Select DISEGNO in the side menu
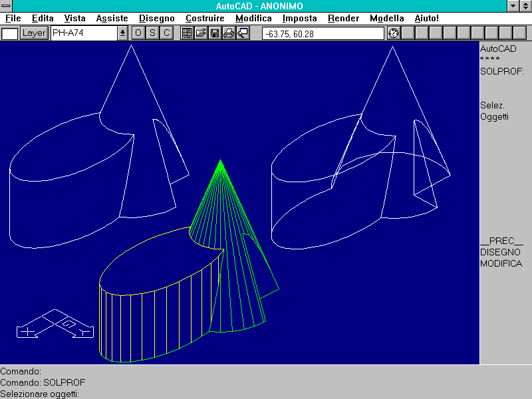532x399 pixels. 501,252
